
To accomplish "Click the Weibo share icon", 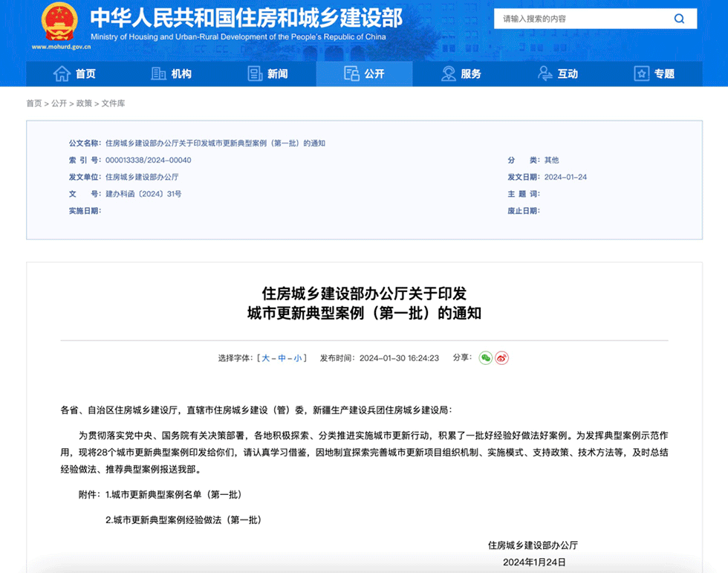I will click(502, 357).
